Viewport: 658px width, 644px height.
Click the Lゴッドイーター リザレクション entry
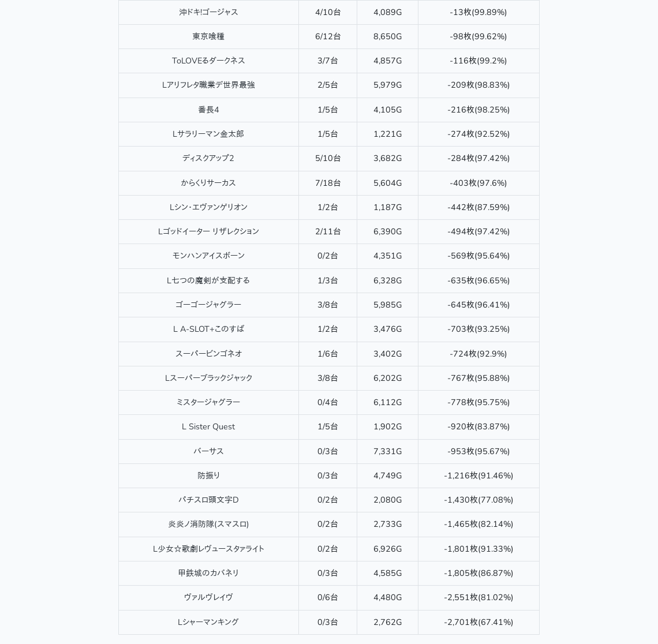[x=208, y=231]
